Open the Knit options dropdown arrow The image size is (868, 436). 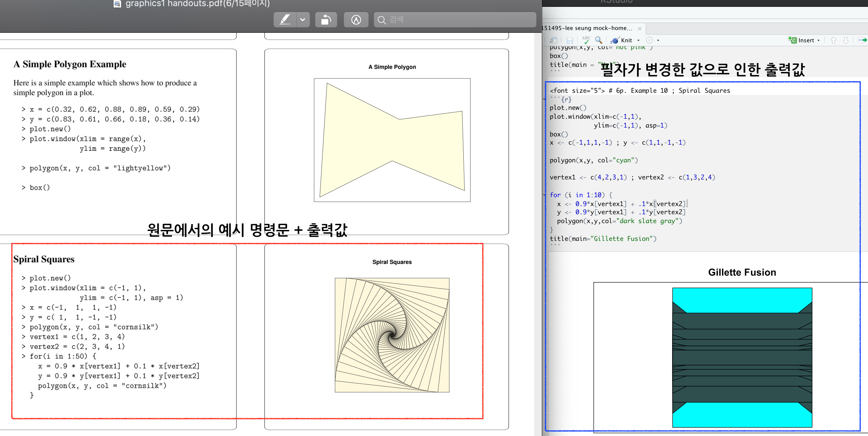coord(638,40)
